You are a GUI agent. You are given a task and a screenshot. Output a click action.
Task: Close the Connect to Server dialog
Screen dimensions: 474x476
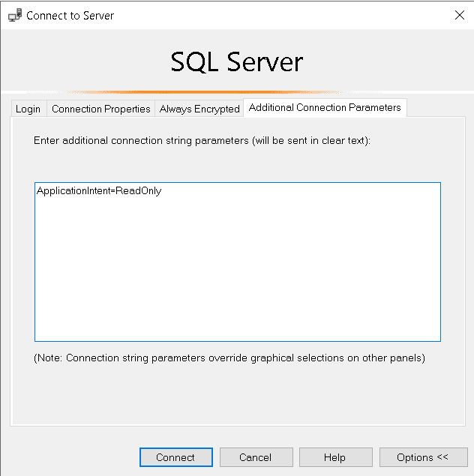[459, 15]
